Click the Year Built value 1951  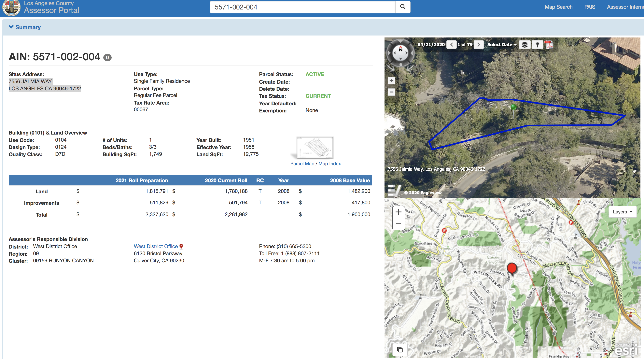click(248, 140)
